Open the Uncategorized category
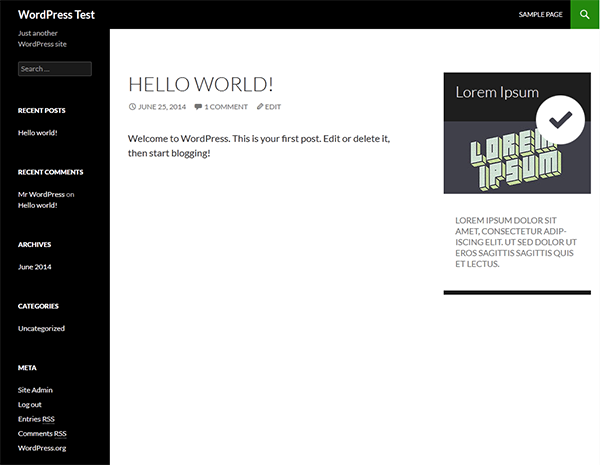The height and width of the screenshot is (465, 600). (x=41, y=328)
